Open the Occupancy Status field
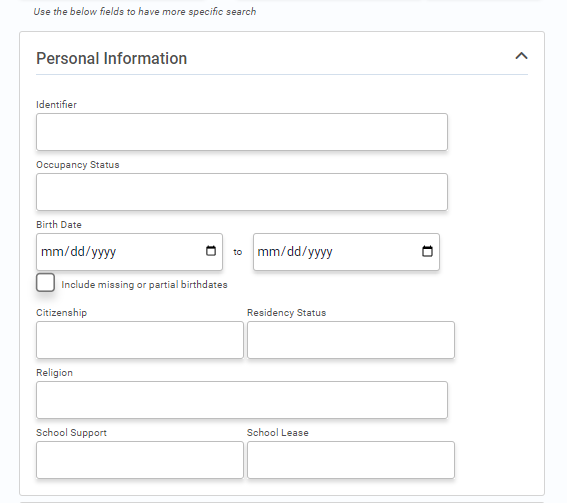This screenshot has height=503, width=567. (x=242, y=192)
